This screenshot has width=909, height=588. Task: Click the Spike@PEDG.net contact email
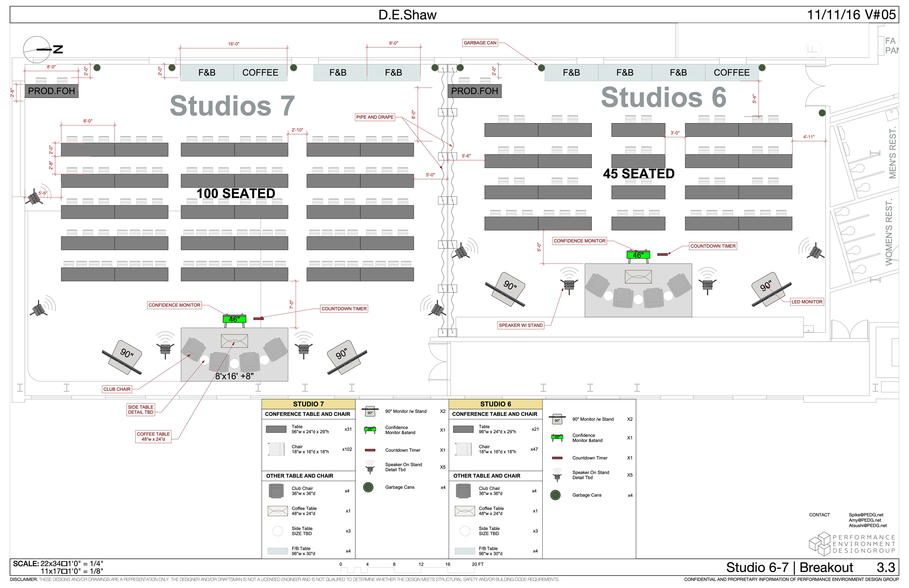pyautogui.click(x=866, y=515)
